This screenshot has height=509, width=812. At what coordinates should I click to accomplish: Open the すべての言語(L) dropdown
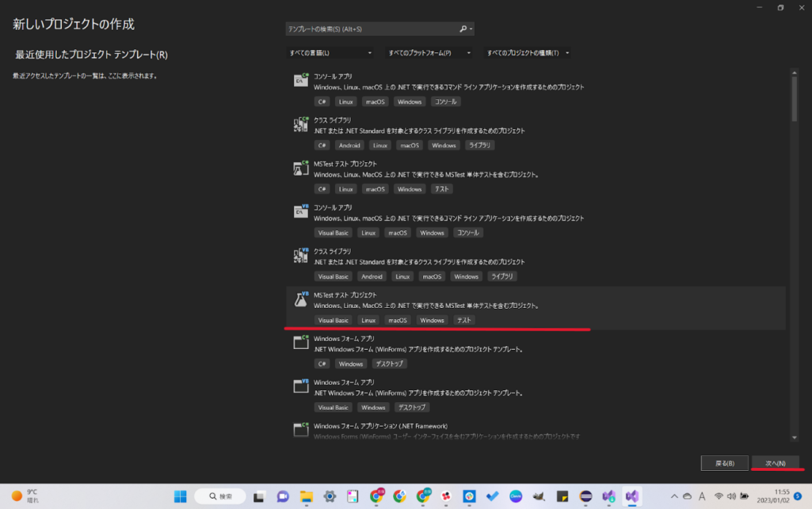[330, 53]
